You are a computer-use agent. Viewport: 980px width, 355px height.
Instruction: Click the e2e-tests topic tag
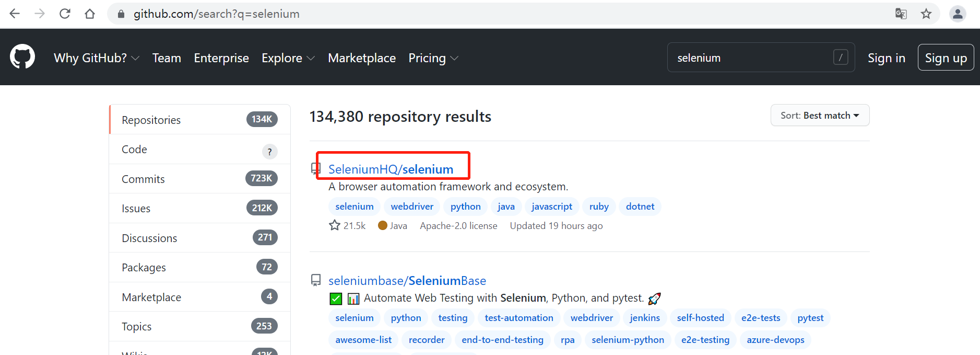(761, 317)
